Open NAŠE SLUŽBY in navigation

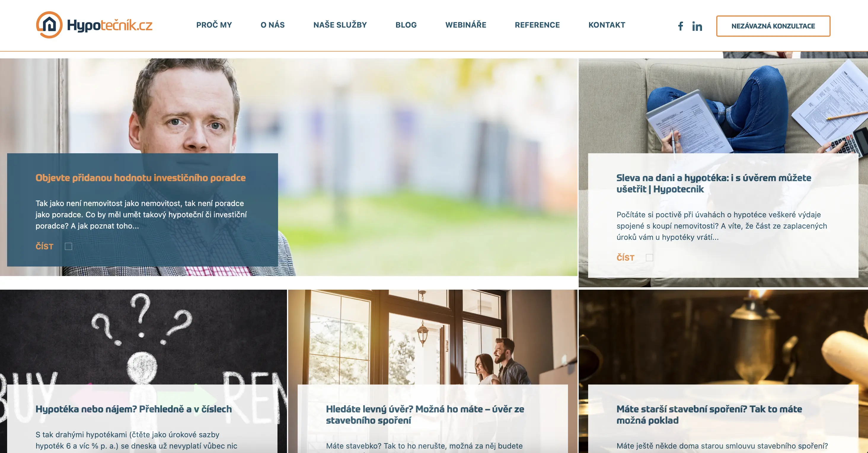click(340, 25)
